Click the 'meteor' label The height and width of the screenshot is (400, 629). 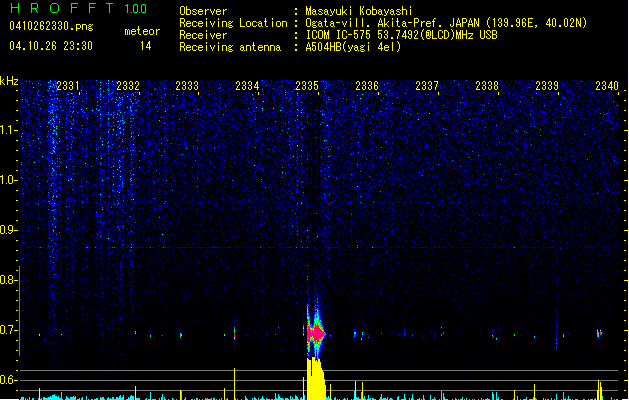click(142, 31)
